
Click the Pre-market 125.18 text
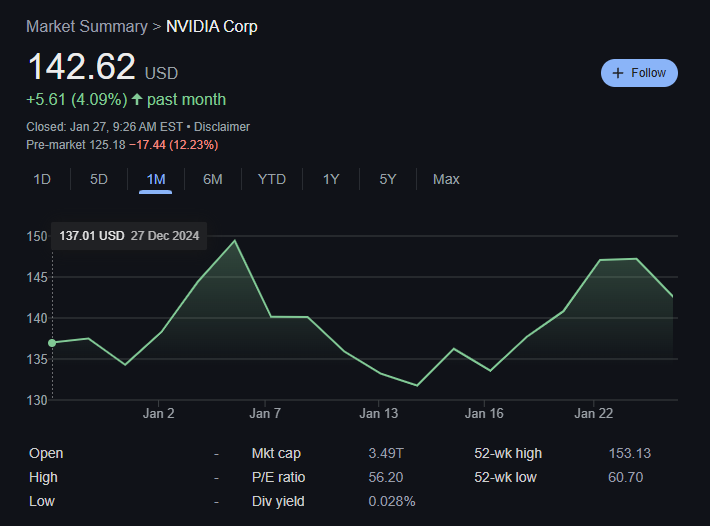(76, 145)
